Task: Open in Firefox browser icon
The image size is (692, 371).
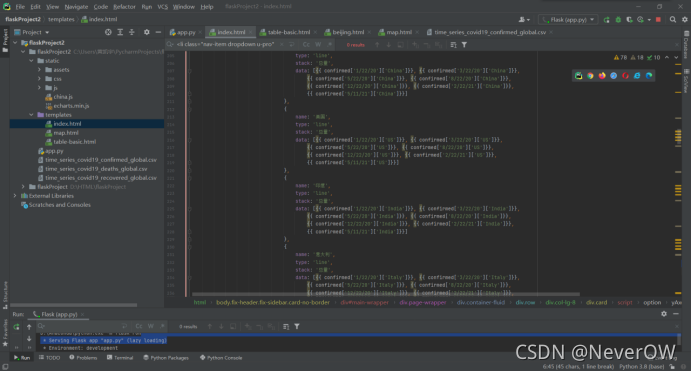Action: [602, 76]
